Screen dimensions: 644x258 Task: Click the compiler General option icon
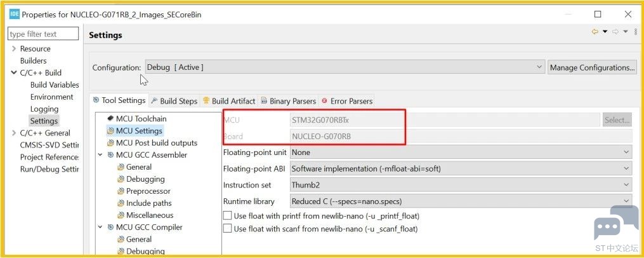tap(121, 239)
